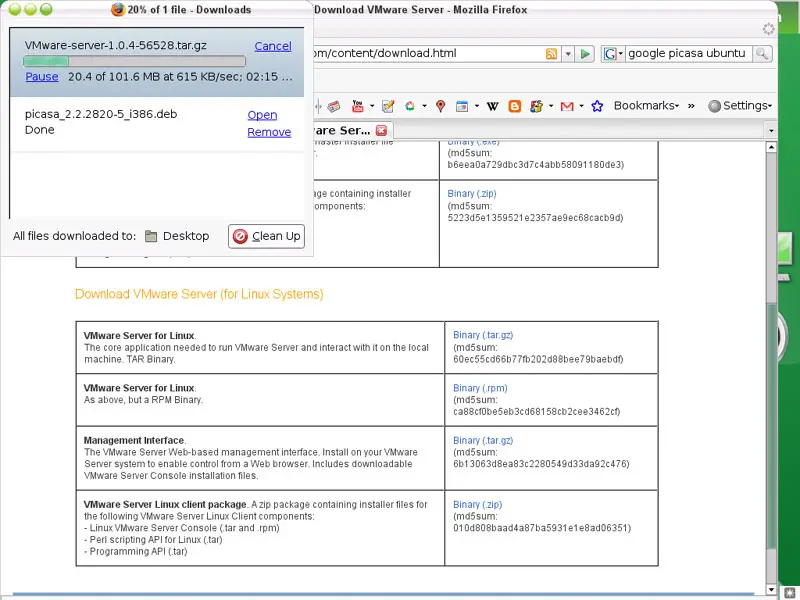Open the Wikipedia W toolbar icon

pos(492,106)
